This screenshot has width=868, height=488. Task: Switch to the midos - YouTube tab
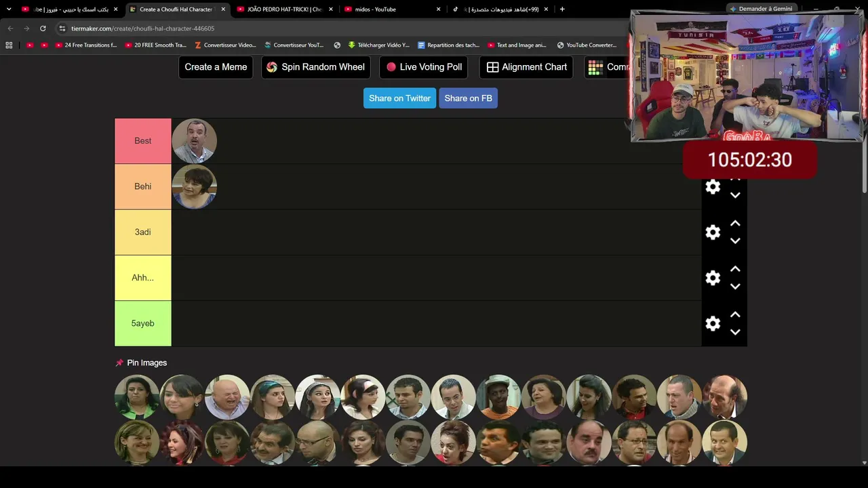point(392,9)
